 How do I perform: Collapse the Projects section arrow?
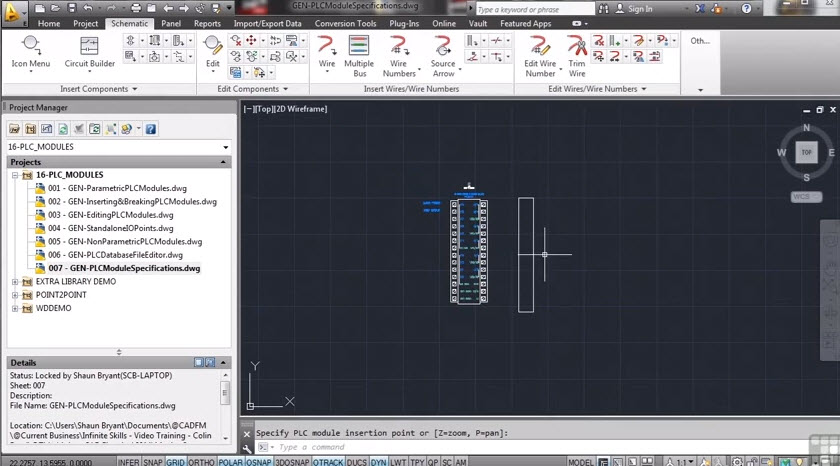point(223,162)
